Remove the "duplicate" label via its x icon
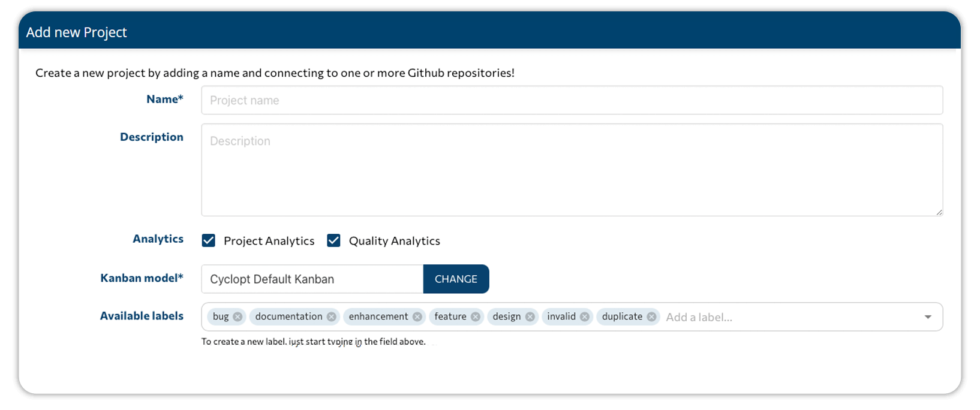This screenshot has height=410, width=980. tap(652, 316)
